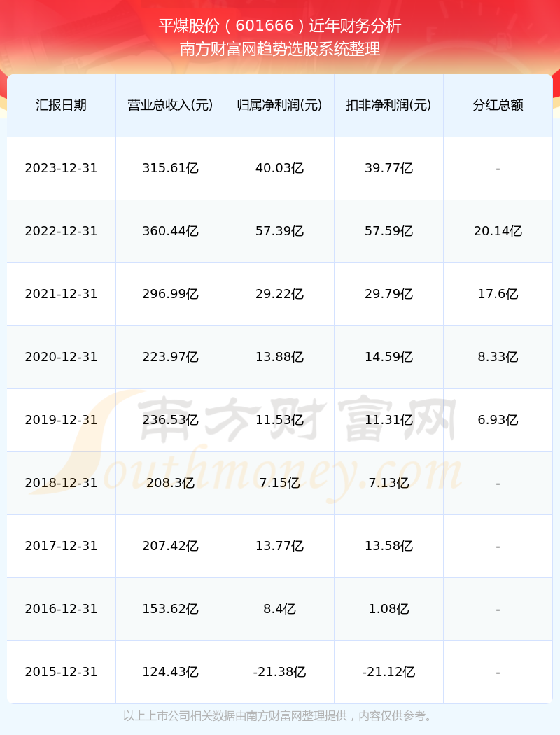The image size is (560, 735).
Task: Click adjusted profit value 7.13亿
Action: tap(389, 483)
